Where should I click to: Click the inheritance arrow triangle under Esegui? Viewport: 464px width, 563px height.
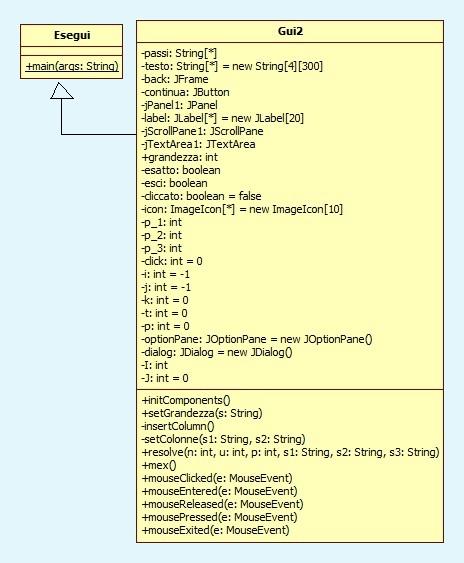click(x=62, y=90)
